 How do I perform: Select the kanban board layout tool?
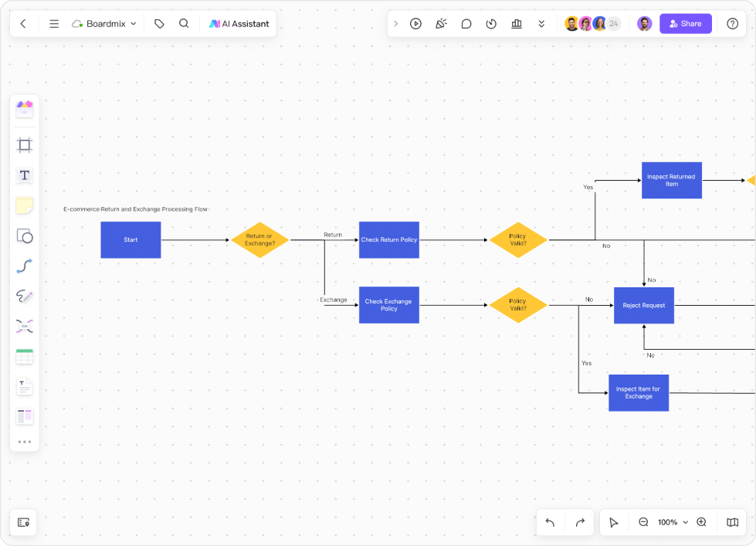click(x=25, y=417)
